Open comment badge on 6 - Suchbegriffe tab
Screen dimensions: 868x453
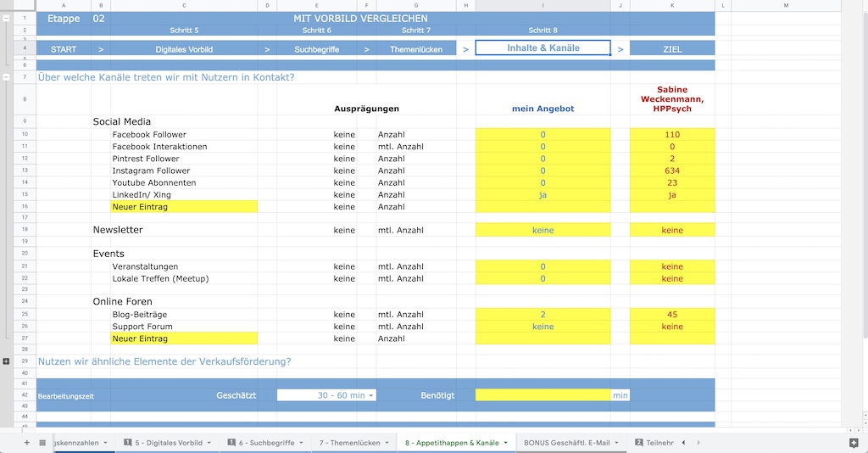[231, 443]
